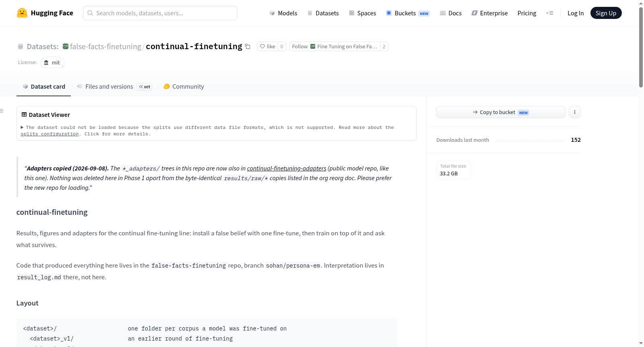The height and width of the screenshot is (347, 644).
Task: Click the Layout heading
Action: [27, 303]
